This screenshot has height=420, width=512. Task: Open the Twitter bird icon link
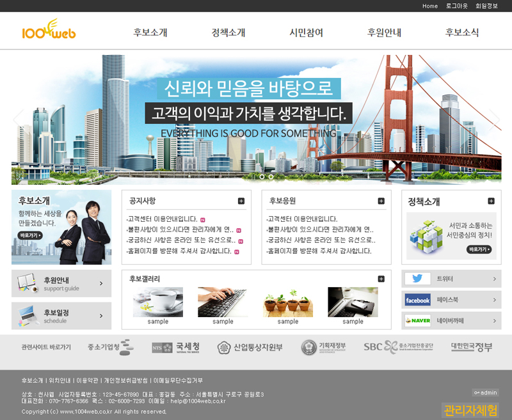pyautogui.click(x=417, y=279)
